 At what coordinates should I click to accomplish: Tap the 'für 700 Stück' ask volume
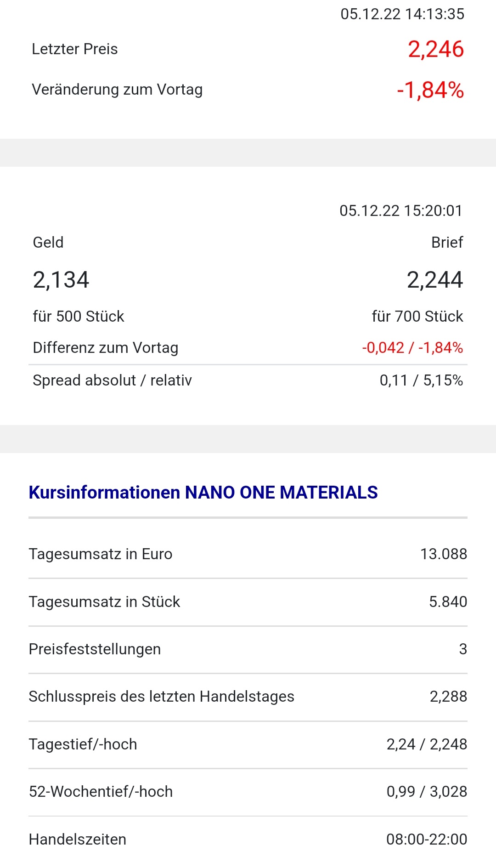click(417, 317)
